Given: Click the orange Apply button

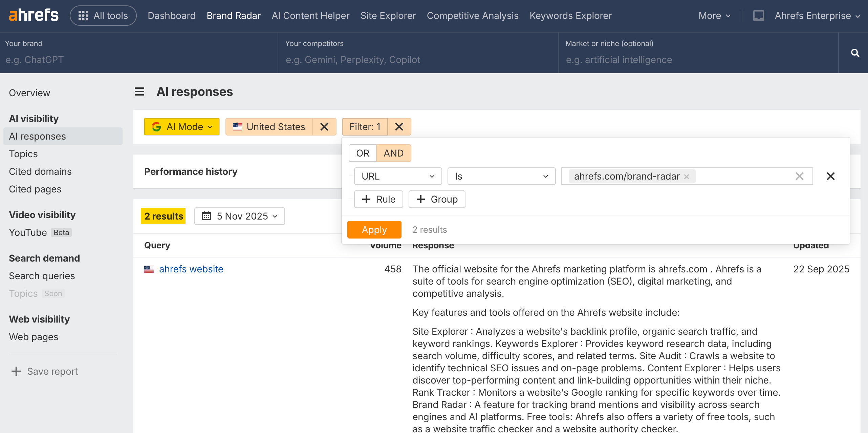Looking at the screenshot, I should point(374,230).
